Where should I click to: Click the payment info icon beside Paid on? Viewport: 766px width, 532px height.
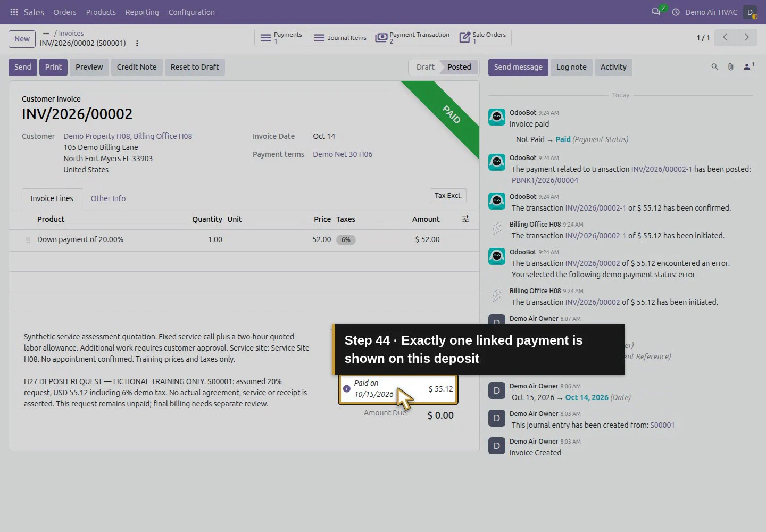[x=347, y=389]
